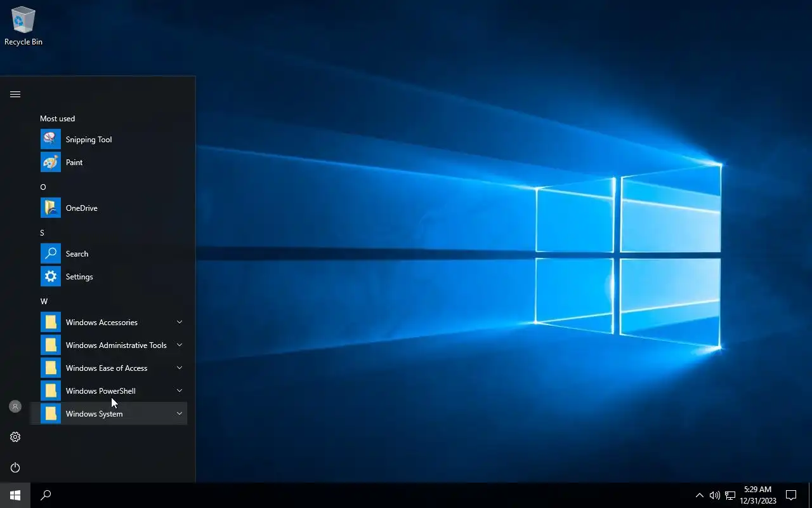The image size is (812, 508).
Task: Click the 'Search' app label
Action: (77, 254)
